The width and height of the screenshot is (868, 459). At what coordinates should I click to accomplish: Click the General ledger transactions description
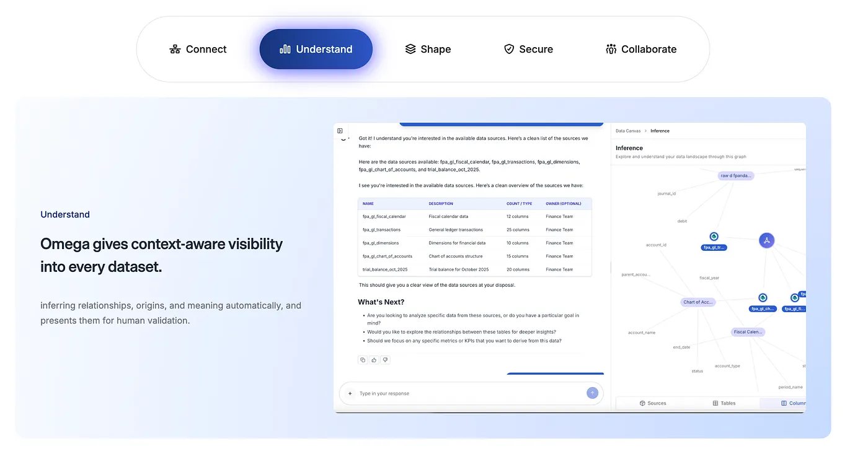click(456, 230)
